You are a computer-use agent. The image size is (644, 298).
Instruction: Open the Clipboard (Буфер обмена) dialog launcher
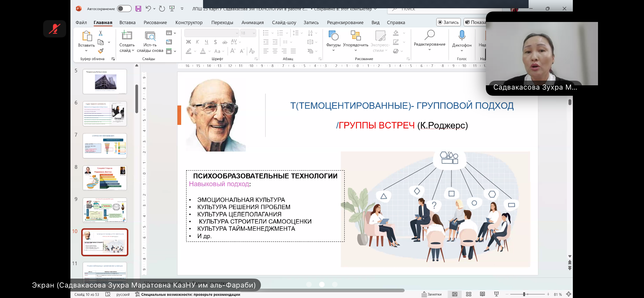point(113,59)
